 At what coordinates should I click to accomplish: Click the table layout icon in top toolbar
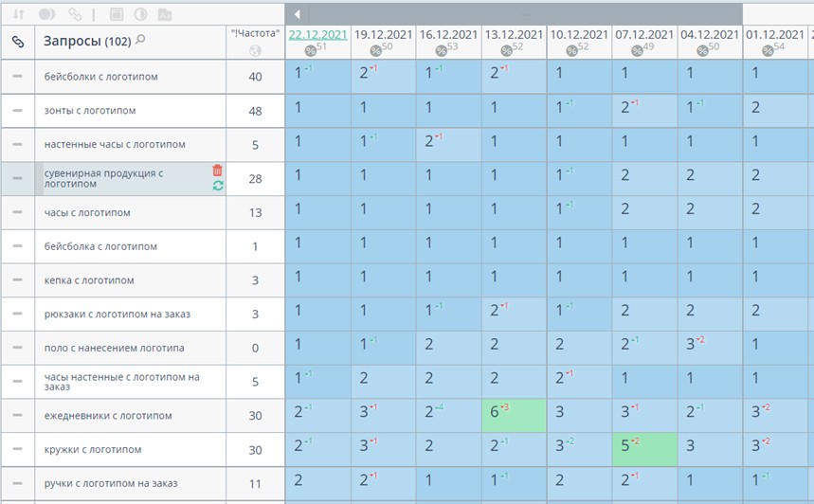click(x=117, y=14)
